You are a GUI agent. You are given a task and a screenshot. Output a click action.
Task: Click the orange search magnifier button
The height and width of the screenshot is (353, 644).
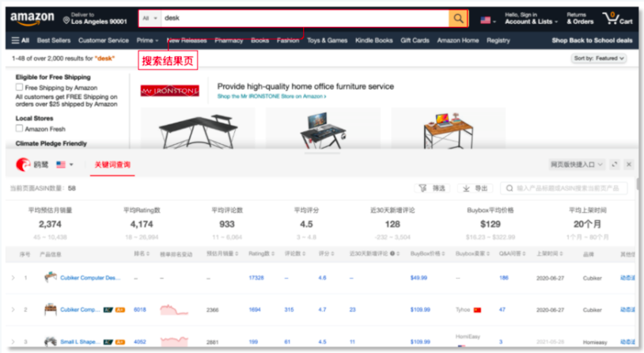coord(458,18)
